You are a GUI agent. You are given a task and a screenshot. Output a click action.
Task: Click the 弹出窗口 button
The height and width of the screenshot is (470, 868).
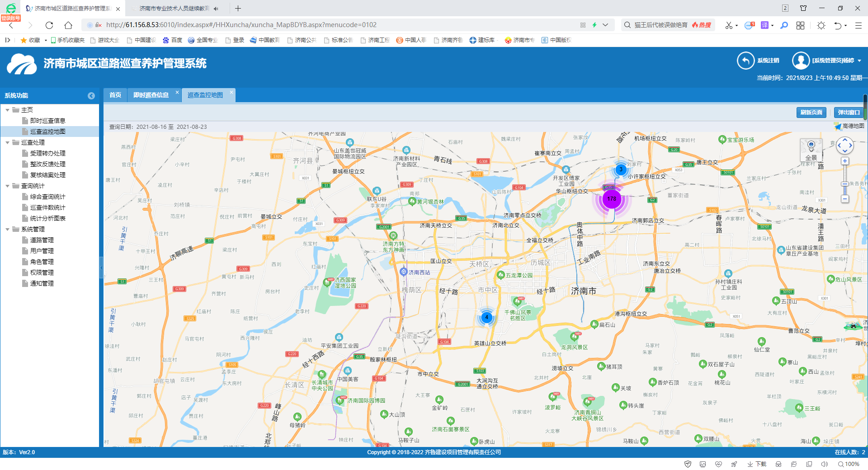(849, 113)
